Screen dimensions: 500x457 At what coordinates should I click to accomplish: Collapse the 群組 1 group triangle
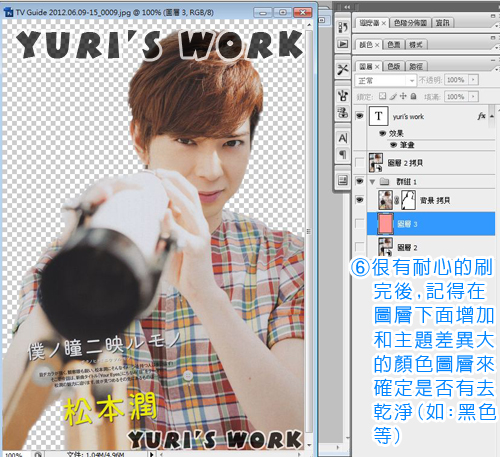pos(372,182)
